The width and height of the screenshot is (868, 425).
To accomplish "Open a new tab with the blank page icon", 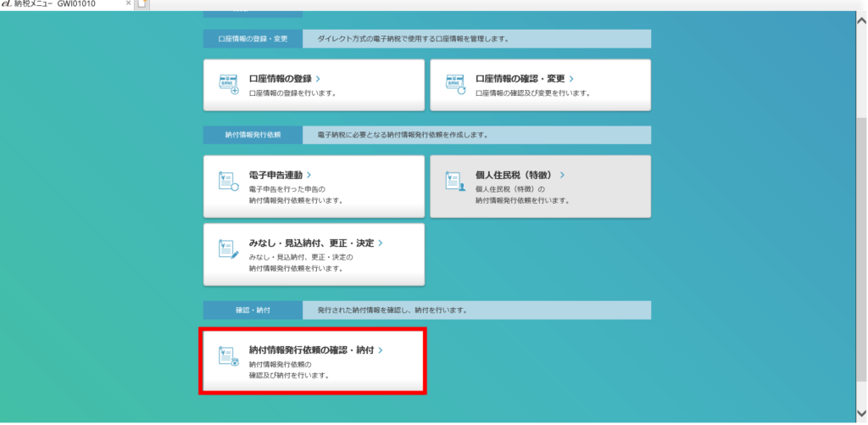I will pyautogui.click(x=142, y=5).
